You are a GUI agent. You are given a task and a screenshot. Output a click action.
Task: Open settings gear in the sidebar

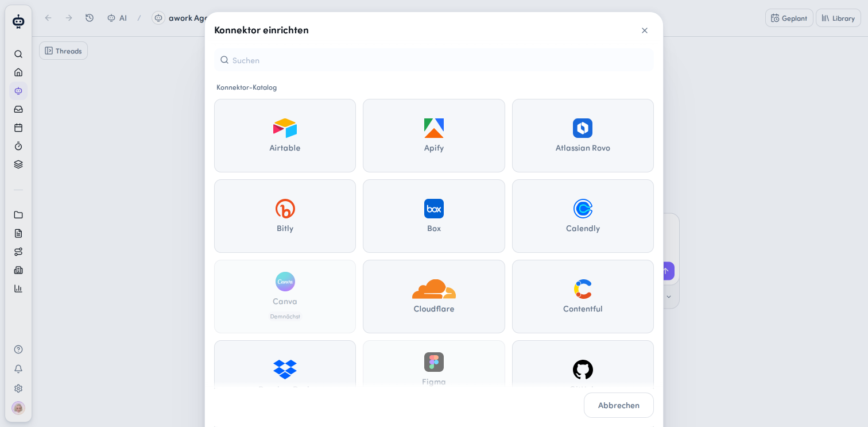(x=18, y=388)
